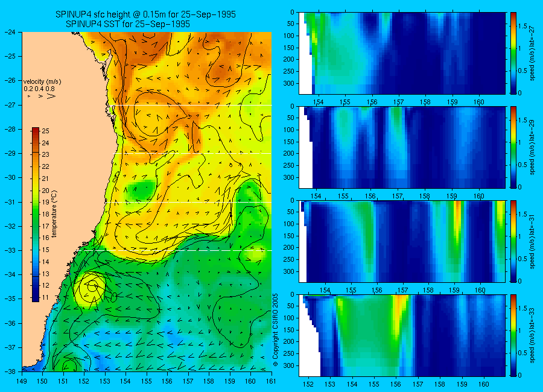
Task: Click the largest velocity legend arrowhead
Action: point(51,96)
